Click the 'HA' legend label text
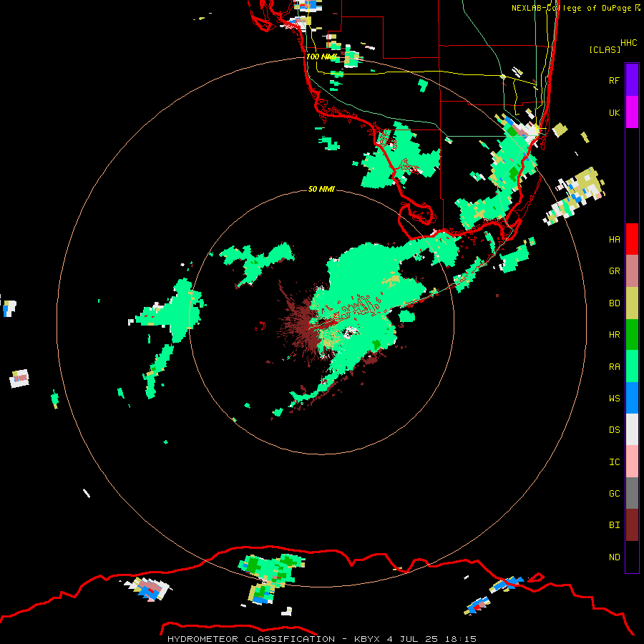 pos(614,240)
